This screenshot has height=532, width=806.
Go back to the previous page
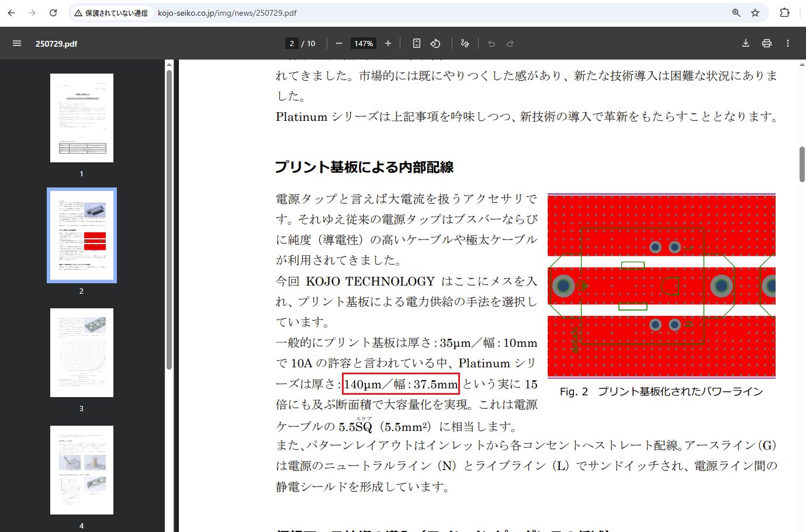click(11, 13)
